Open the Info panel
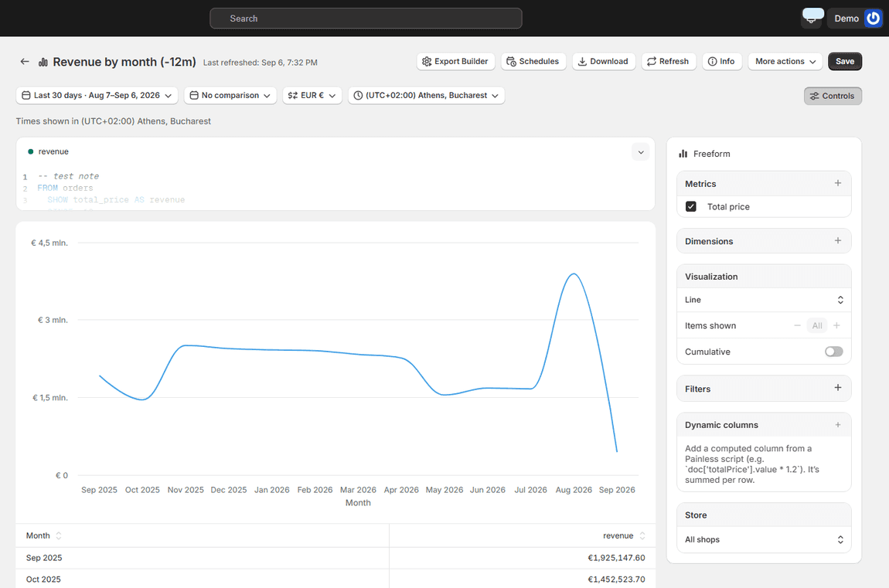The image size is (889, 588). (722, 61)
